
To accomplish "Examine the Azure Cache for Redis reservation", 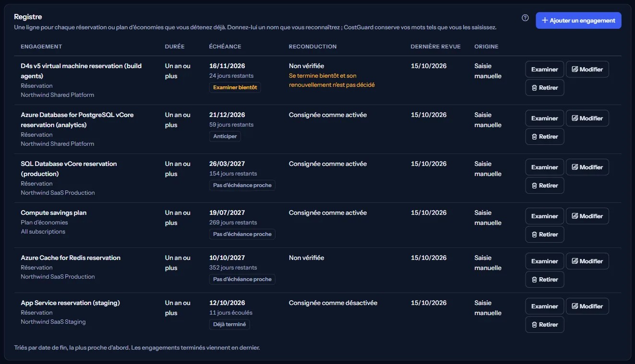I will (x=545, y=261).
